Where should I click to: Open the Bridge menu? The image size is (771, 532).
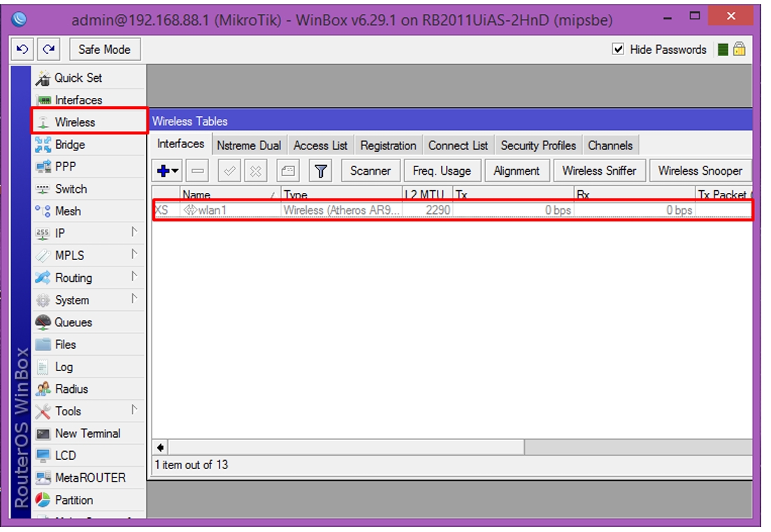click(x=89, y=145)
